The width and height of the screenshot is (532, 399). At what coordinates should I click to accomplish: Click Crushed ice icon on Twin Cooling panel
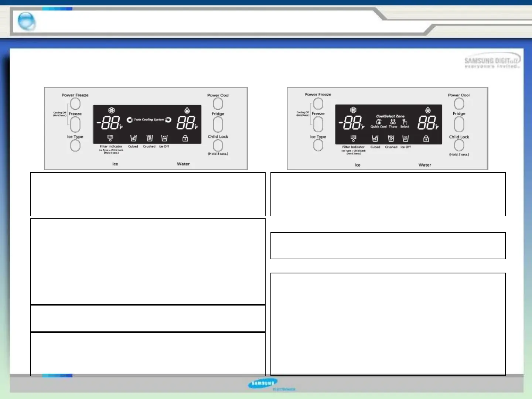[150, 138]
